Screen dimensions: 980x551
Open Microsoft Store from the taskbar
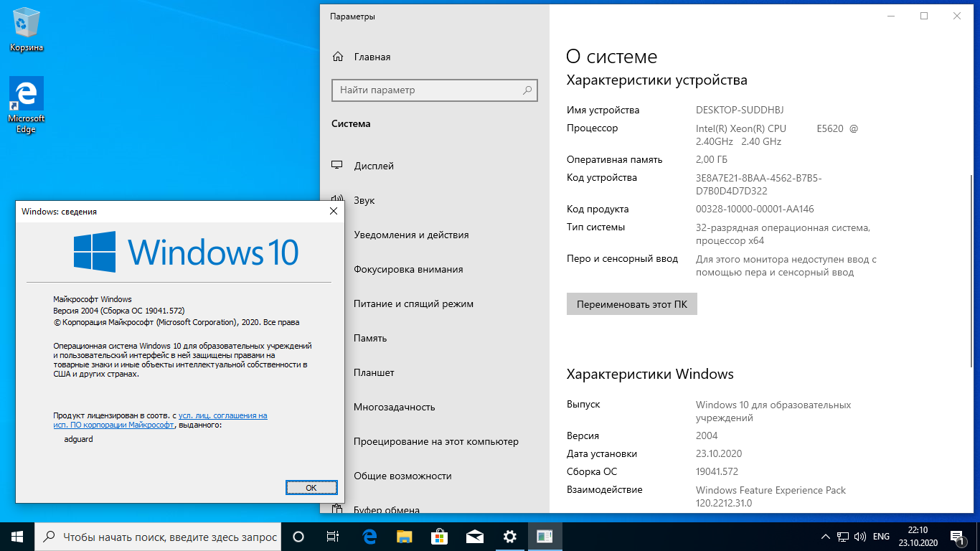(439, 537)
